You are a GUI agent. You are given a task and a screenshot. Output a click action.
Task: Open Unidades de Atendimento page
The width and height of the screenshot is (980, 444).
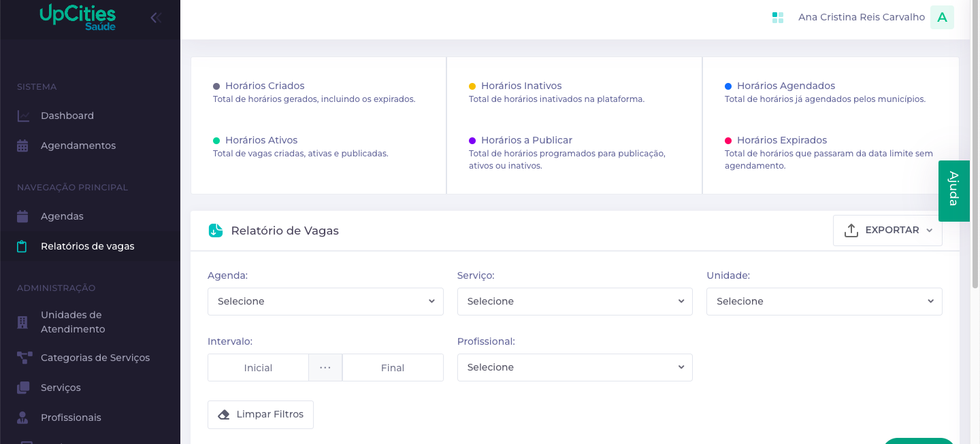tap(90, 322)
